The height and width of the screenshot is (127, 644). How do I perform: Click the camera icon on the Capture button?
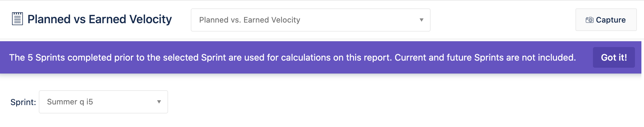(x=589, y=20)
